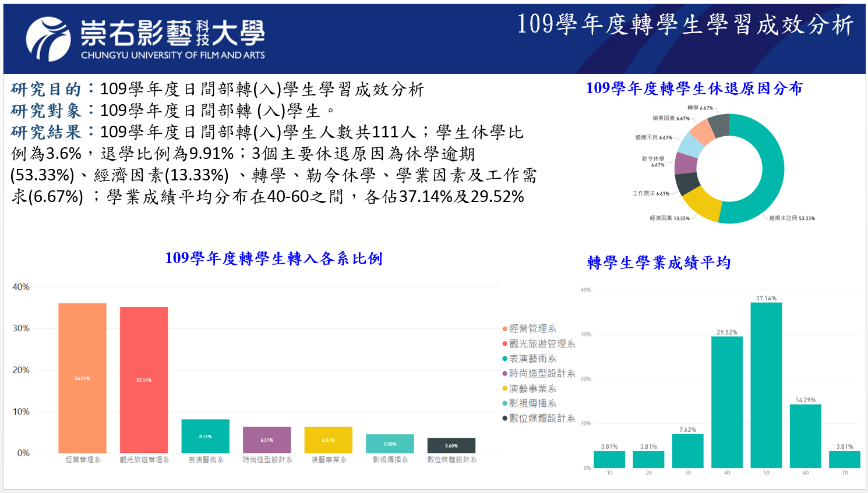Click the 時尚造型設計系 x-axis label
Screen dimensions: 868x493
pyautogui.click(x=267, y=460)
